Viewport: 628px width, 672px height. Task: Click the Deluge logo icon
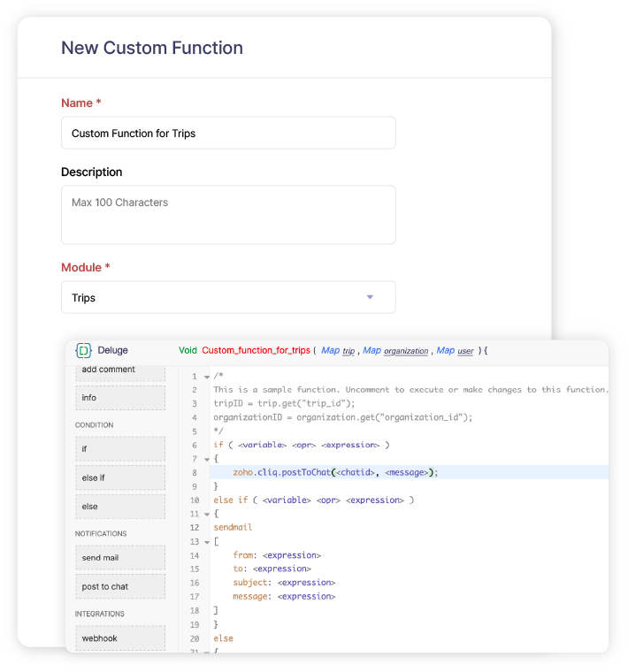(x=83, y=350)
